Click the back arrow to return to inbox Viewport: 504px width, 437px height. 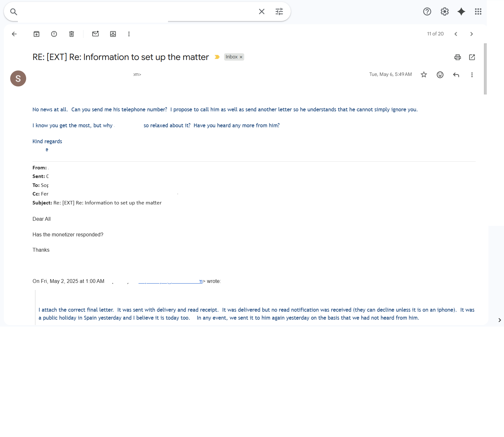click(x=14, y=34)
